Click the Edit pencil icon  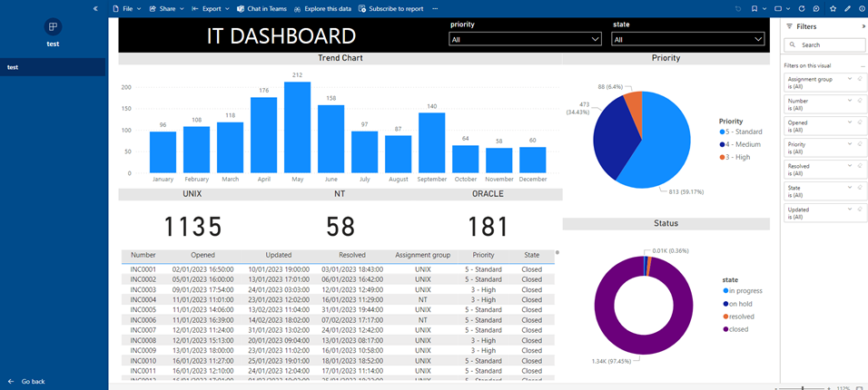847,8
